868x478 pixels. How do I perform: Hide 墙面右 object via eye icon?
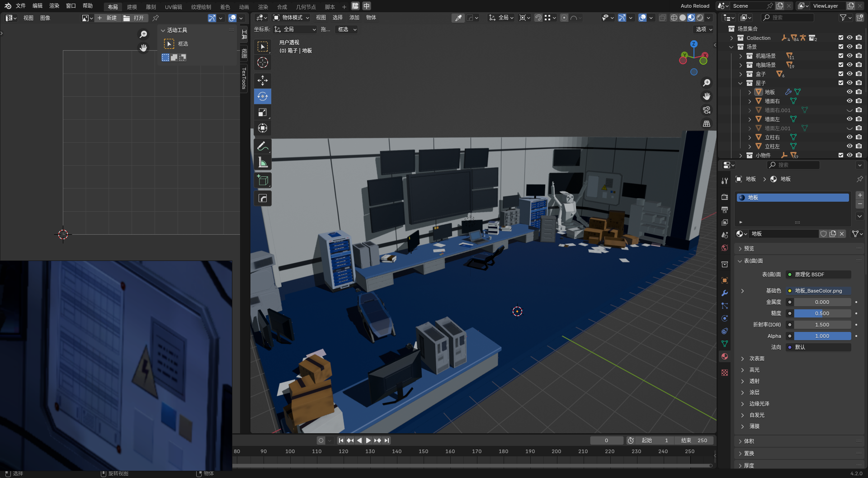(849, 101)
